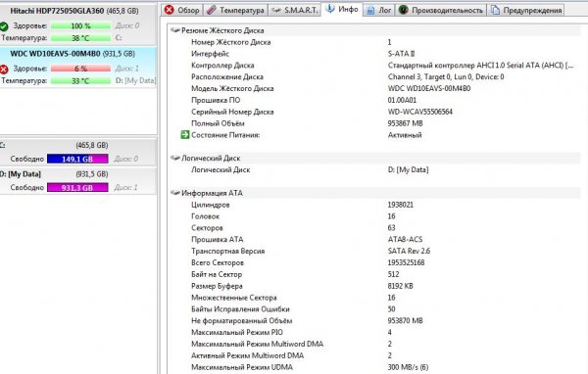Click the Максимальный Режим Multiword DMA label
This screenshot has width=588, height=374.
click(x=257, y=344)
